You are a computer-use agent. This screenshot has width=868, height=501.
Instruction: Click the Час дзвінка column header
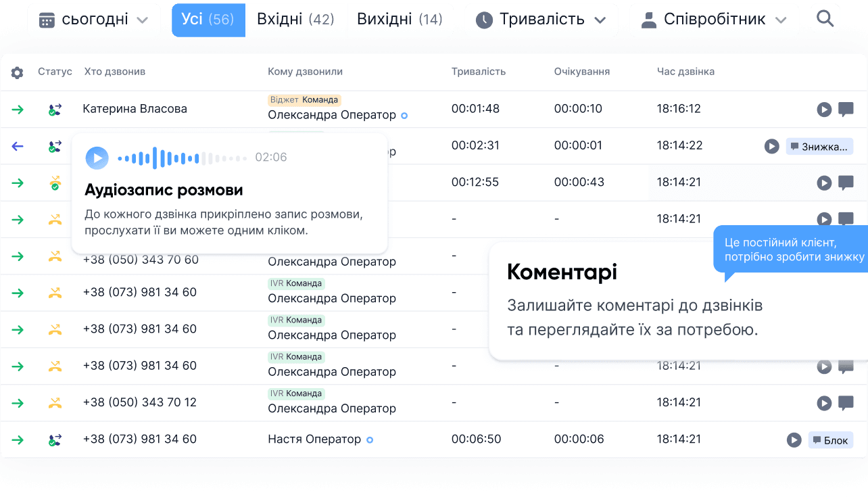pos(685,72)
